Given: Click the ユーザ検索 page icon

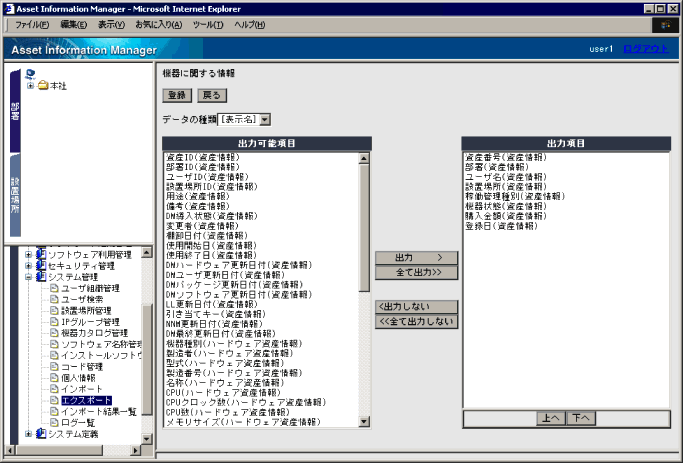Looking at the screenshot, I should click(54, 299).
